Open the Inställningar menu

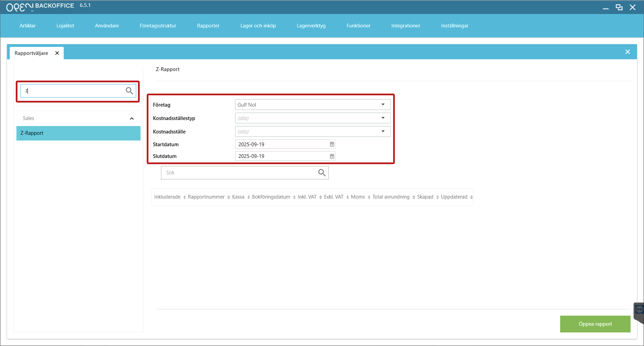[454, 26]
